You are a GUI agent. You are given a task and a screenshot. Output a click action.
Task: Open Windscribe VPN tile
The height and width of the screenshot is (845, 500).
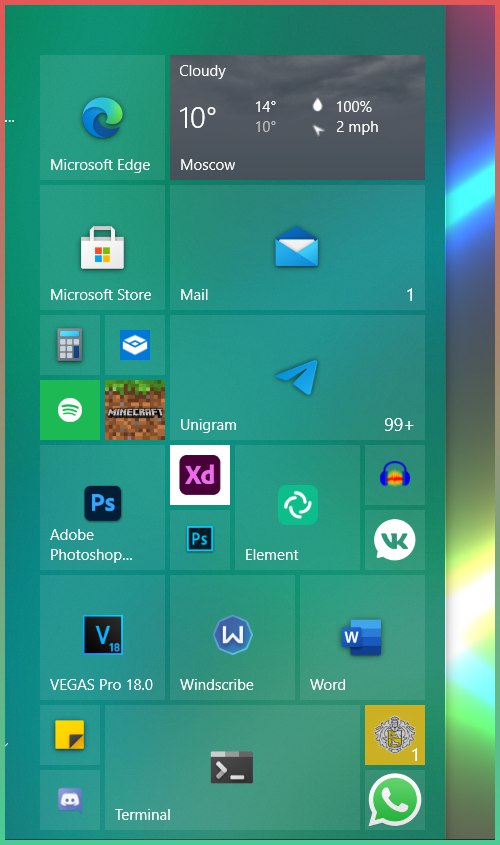(x=232, y=638)
